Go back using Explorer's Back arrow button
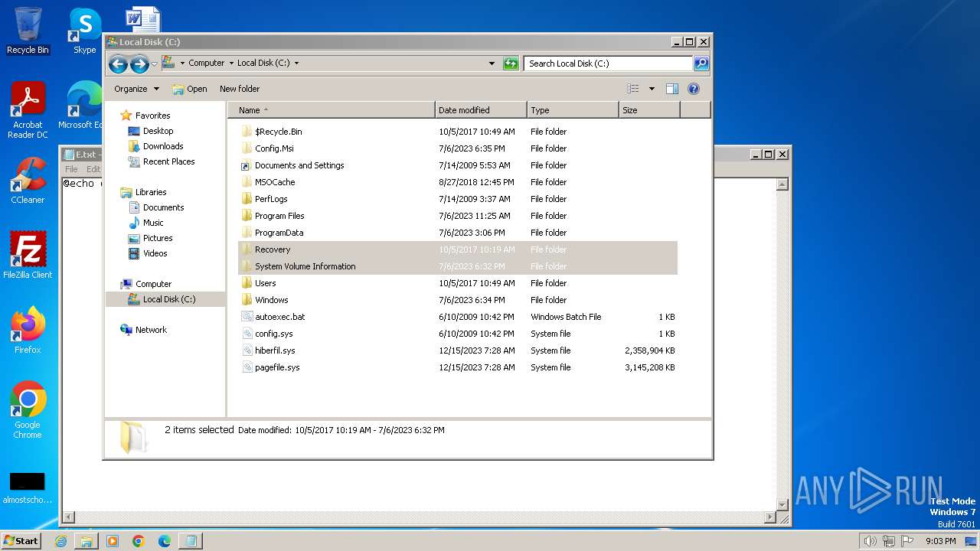This screenshot has width=980, height=551. 118,64
